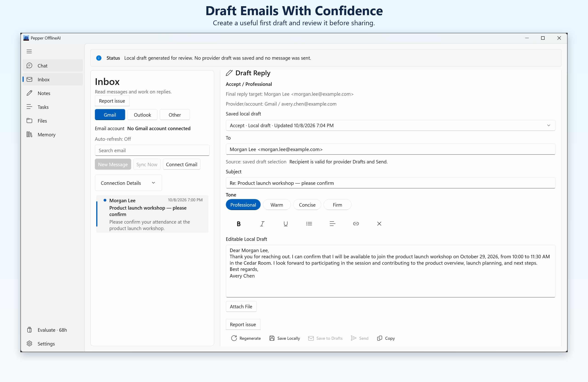Click the Attach File button
The width and height of the screenshot is (588, 382).
pyautogui.click(x=241, y=306)
